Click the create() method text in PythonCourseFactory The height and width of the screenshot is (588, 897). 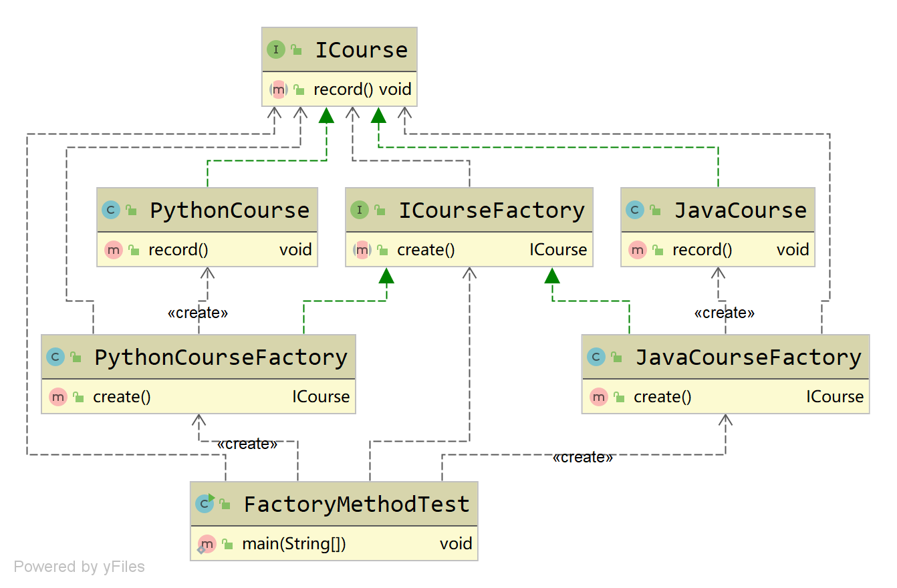coord(122,397)
